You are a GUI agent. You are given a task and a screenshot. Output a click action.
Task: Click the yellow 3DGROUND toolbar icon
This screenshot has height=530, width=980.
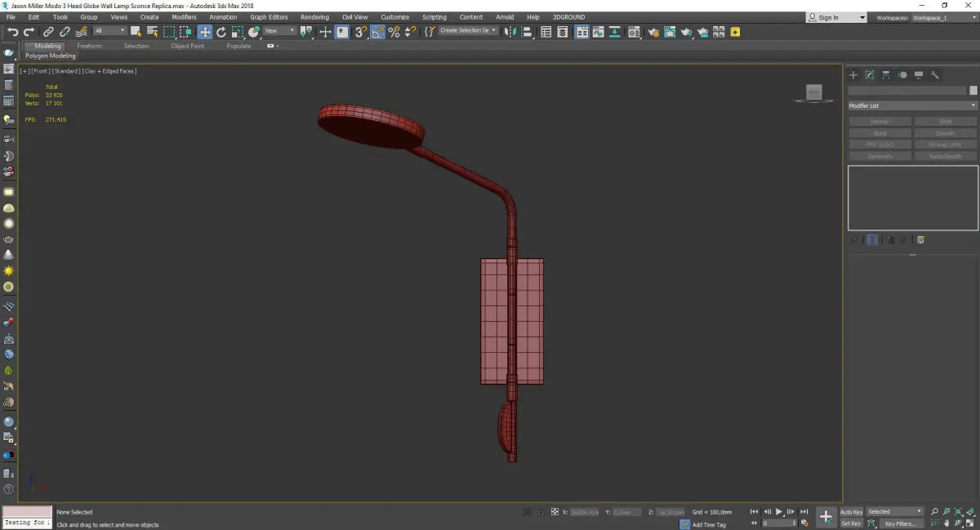click(x=735, y=32)
